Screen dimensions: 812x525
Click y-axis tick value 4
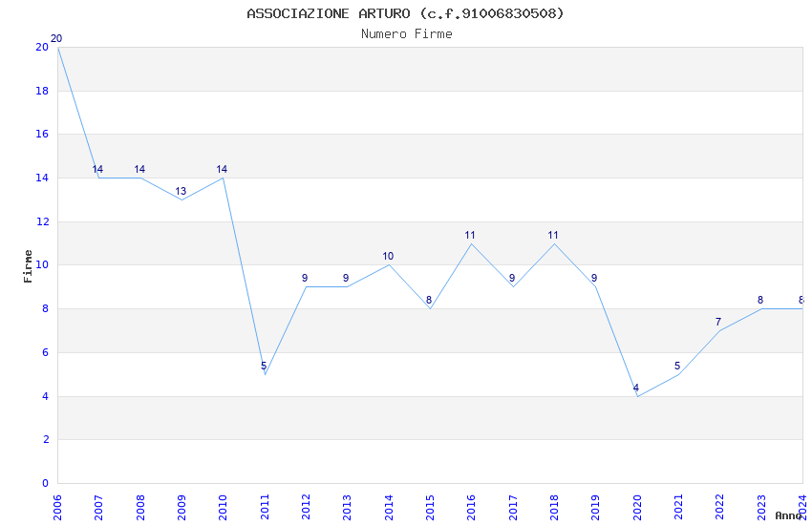click(x=46, y=397)
